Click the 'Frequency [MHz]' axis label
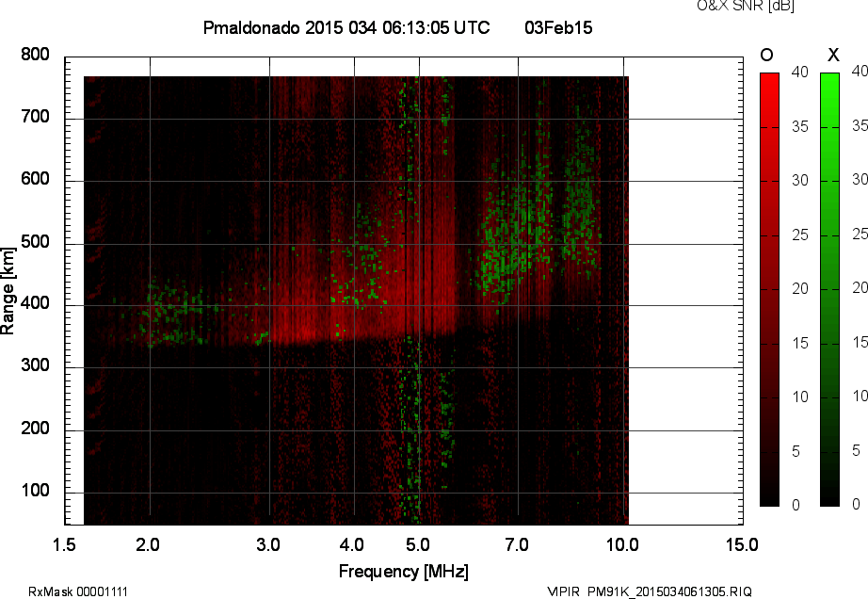Screen dimensions: 868x599 point(404,572)
